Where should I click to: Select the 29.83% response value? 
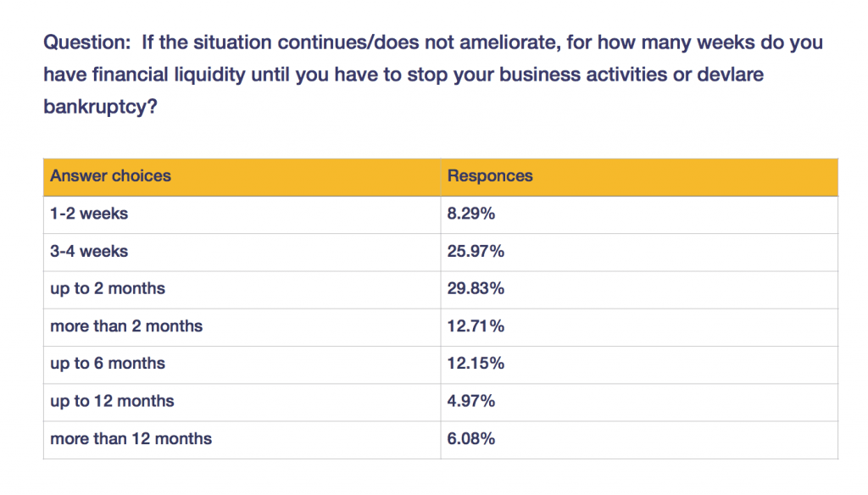tap(476, 288)
